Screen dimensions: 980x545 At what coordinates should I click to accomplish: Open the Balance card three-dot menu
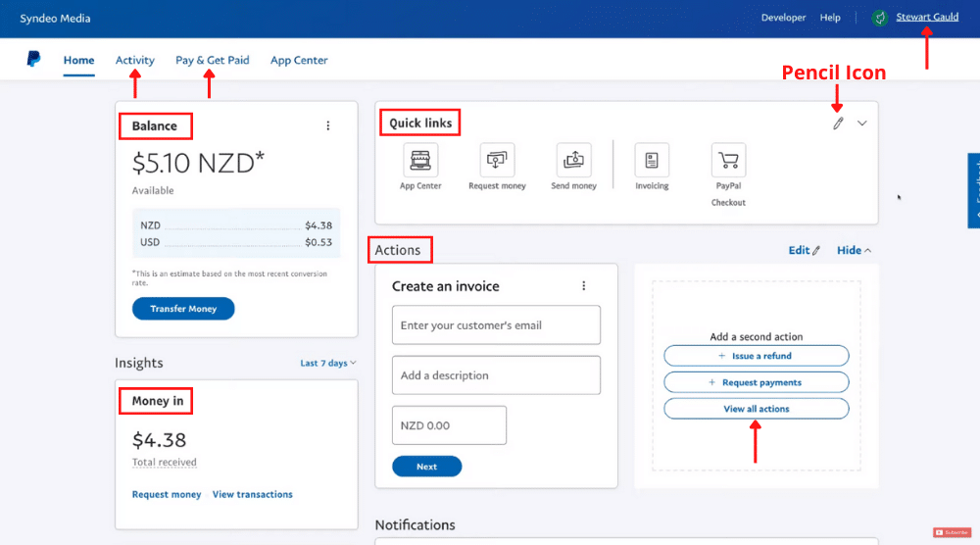point(328,125)
